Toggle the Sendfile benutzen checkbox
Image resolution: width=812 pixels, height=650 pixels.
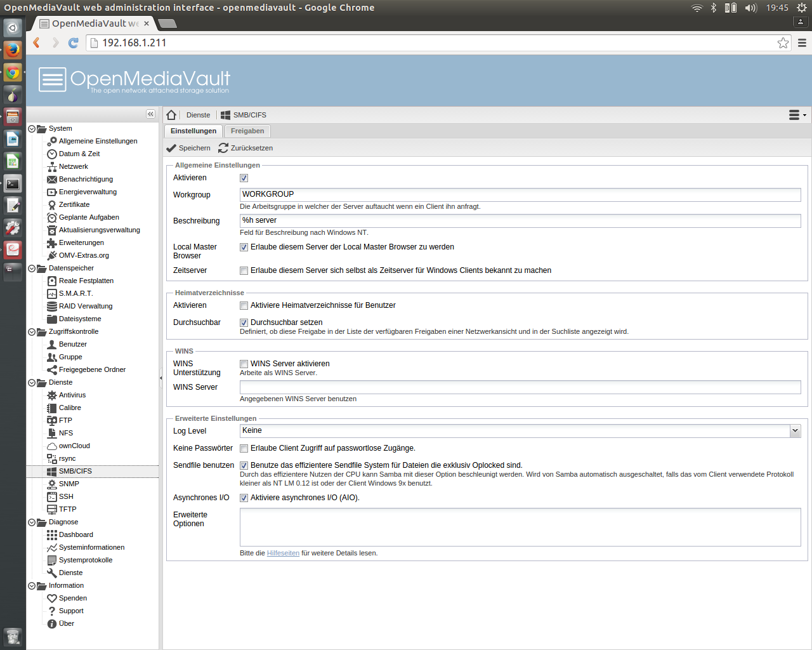[244, 466]
